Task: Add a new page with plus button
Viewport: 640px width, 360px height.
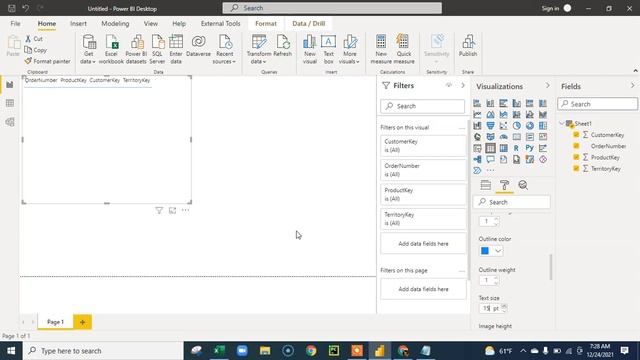Action: click(x=82, y=322)
